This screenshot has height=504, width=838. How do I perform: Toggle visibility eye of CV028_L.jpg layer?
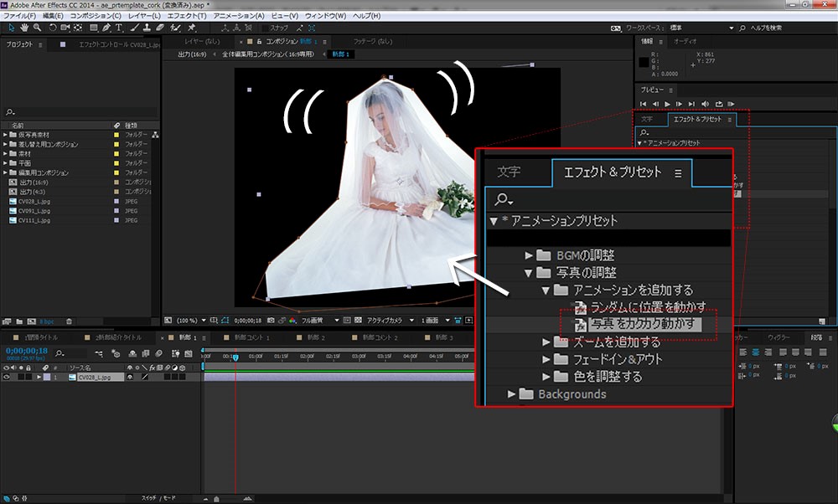click(x=7, y=378)
